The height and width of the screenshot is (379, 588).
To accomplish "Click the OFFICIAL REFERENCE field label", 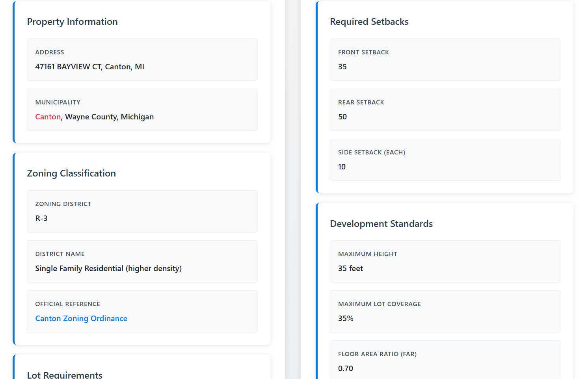I will coord(68,304).
